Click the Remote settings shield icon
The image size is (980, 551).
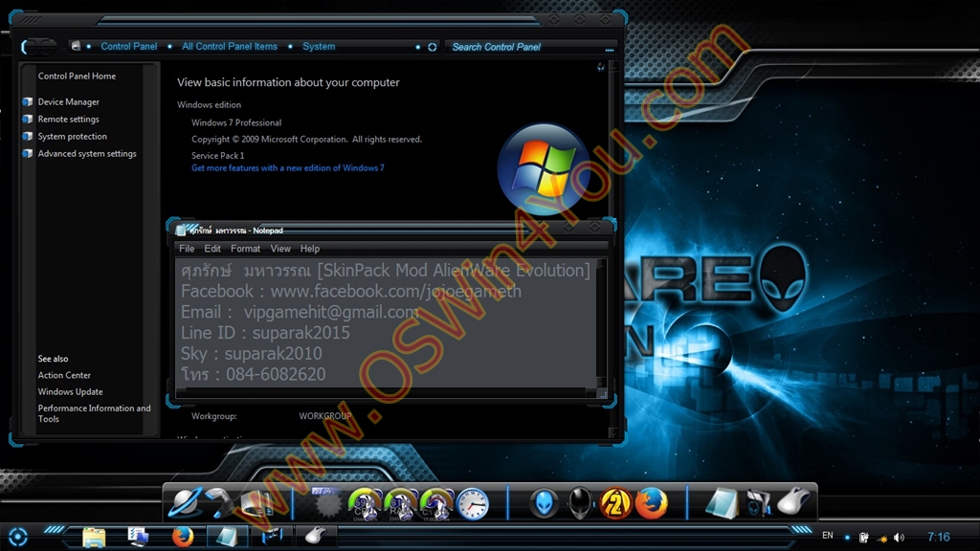coord(28,120)
